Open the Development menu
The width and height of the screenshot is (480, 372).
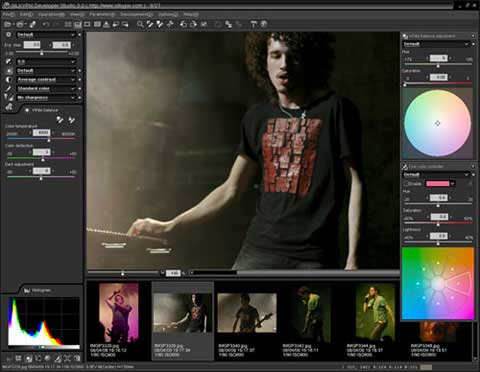(136, 15)
